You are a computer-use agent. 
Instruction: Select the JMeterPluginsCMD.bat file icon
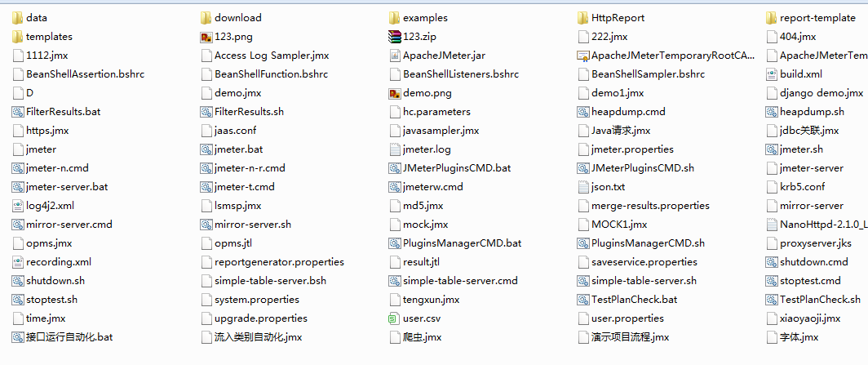(394, 168)
